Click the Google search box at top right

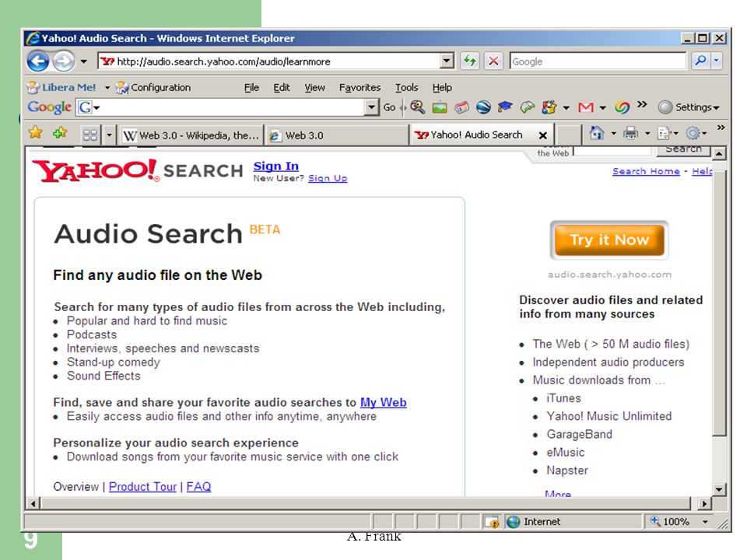598,61
